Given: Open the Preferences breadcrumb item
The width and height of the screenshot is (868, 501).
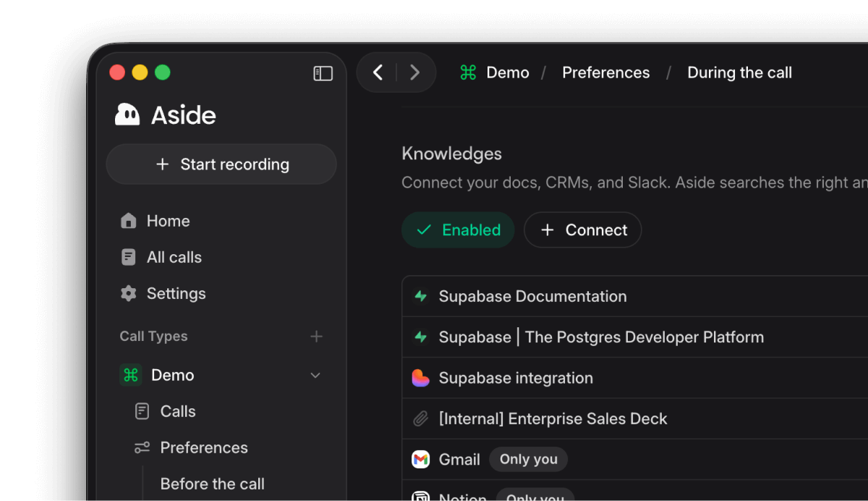Looking at the screenshot, I should click(605, 72).
